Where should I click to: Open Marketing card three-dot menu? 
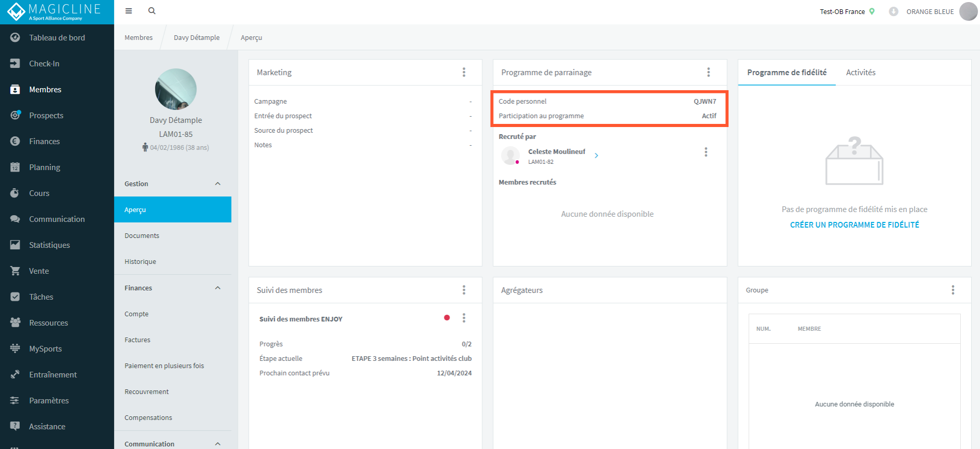(464, 72)
